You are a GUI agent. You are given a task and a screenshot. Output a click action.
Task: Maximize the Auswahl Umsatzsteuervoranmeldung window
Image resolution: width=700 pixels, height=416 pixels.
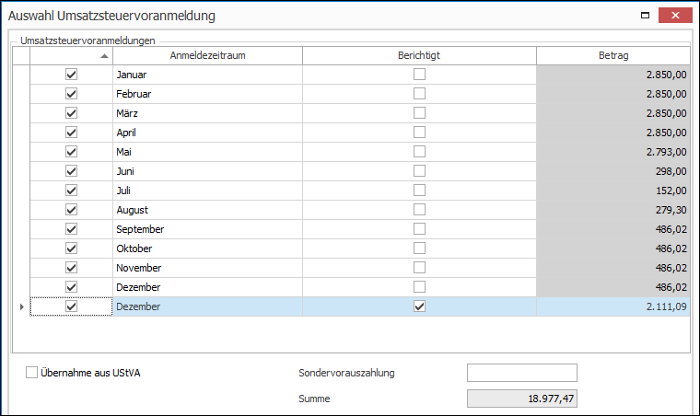point(645,15)
